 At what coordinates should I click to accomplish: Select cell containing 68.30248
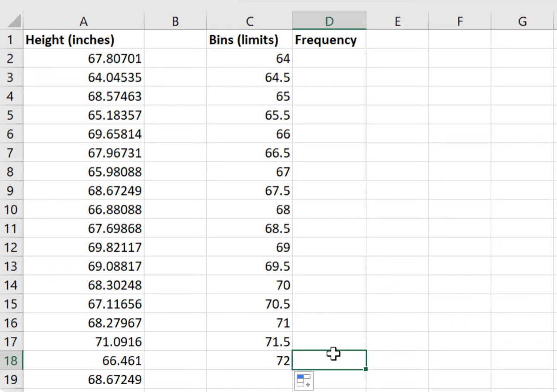pos(83,285)
